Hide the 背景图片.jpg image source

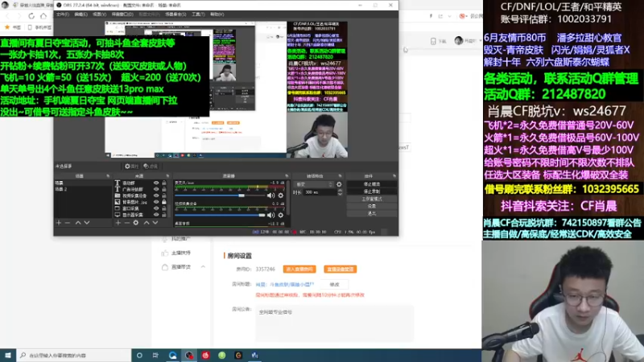tap(156, 202)
